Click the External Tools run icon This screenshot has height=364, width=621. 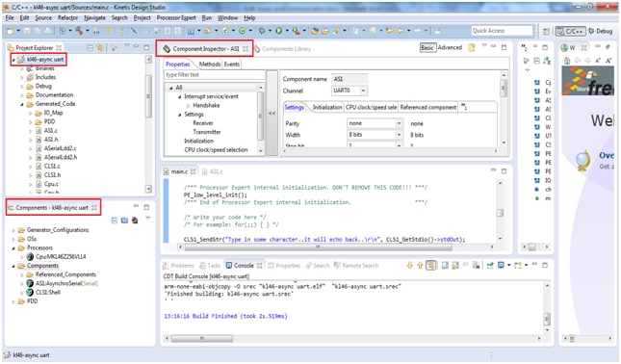click(296, 31)
